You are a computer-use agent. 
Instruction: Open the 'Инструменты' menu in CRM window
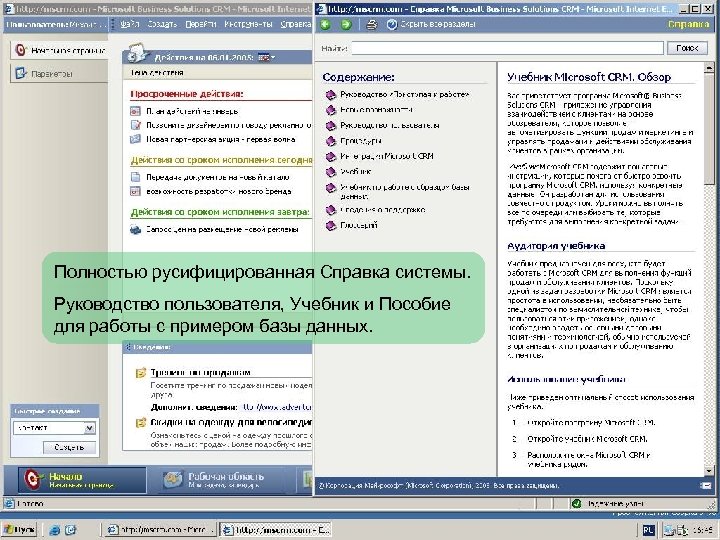point(248,24)
